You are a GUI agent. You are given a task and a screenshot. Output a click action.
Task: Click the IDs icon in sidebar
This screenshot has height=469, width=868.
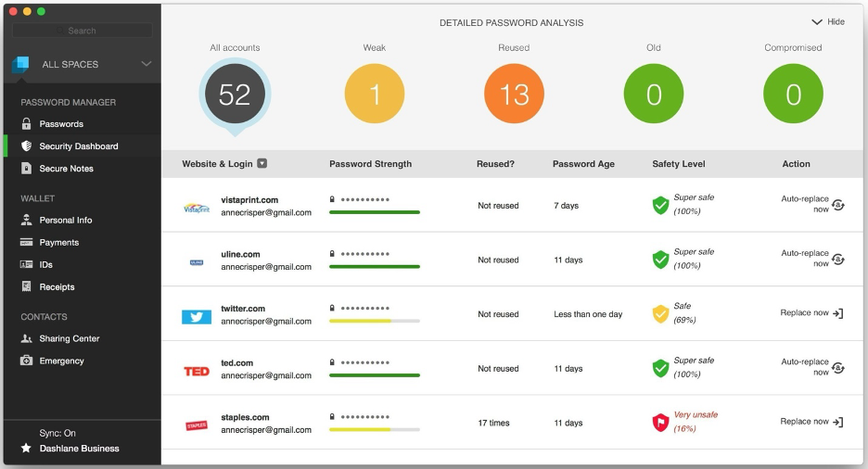tap(26, 264)
